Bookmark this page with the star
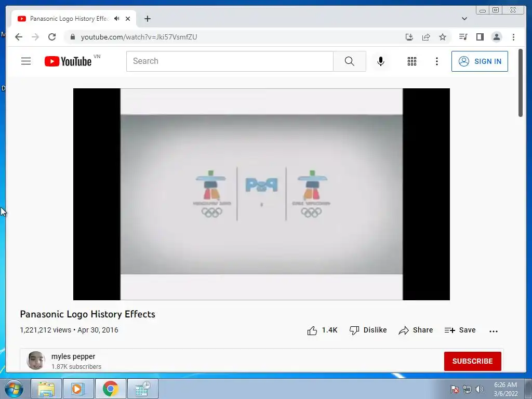532x399 pixels. (443, 37)
